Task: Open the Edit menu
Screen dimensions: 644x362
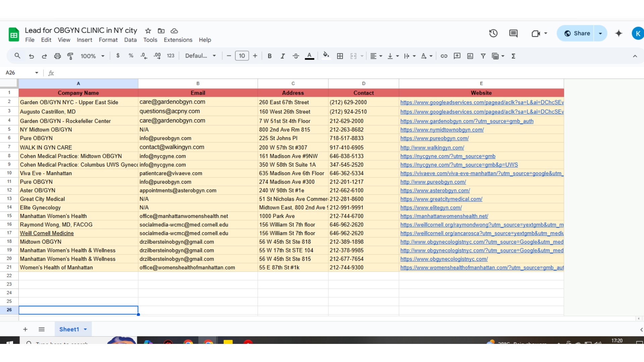Action: pos(46,40)
